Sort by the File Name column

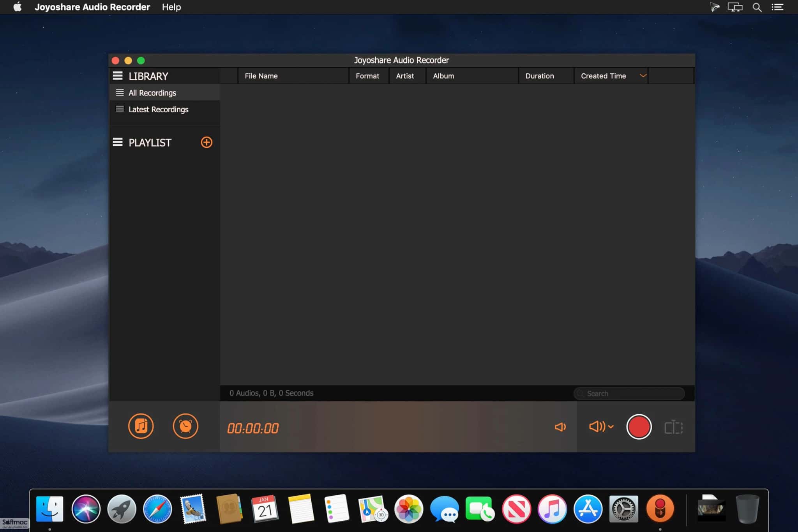[x=293, y=76]
